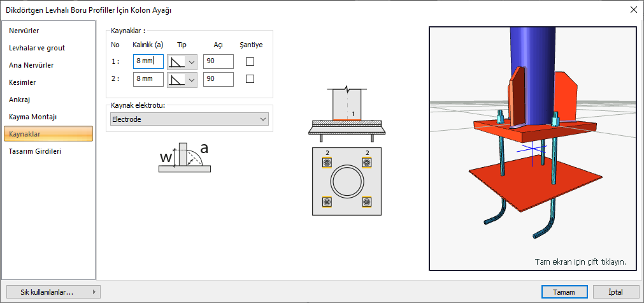
Task: Click the bottom-right anchor bolt in plan view
Action: pos(367,202)
